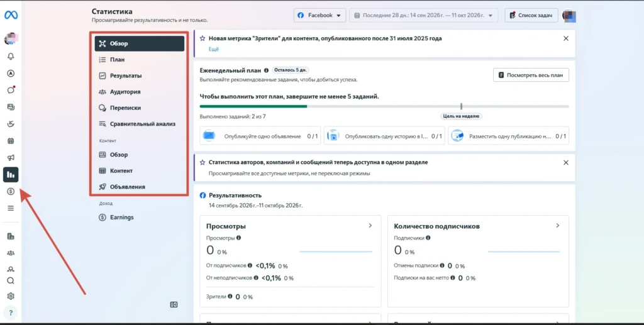
Task: Open the Переписки menu item
Action: [139, 108]
